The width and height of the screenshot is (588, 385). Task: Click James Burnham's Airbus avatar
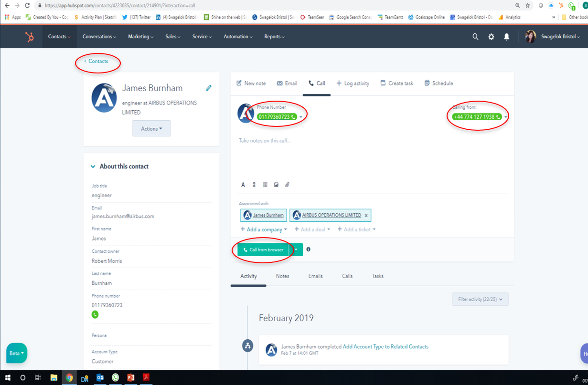click(x=104, y=98)
